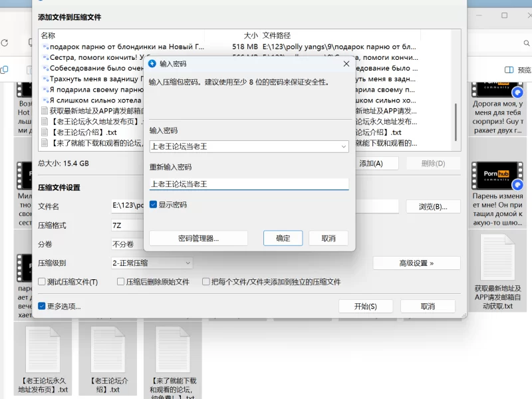Check 压缩后删除原始文件 option

121,282
